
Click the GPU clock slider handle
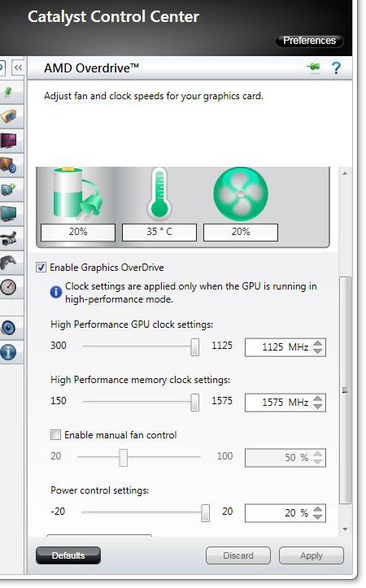click(194, 347)
